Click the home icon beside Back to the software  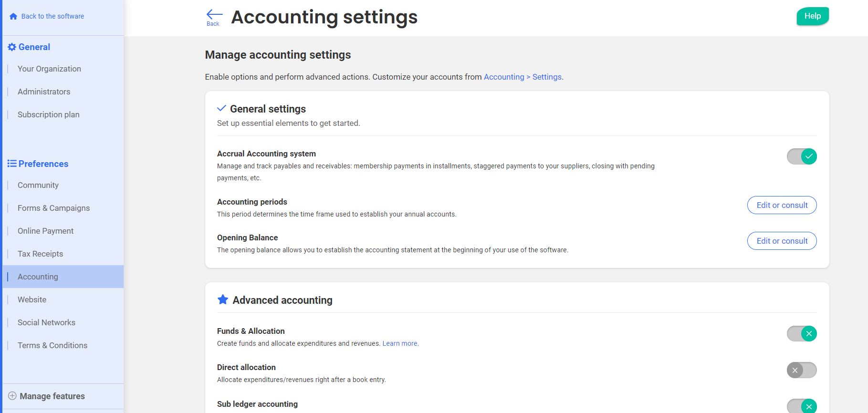(x=13, y=16)
